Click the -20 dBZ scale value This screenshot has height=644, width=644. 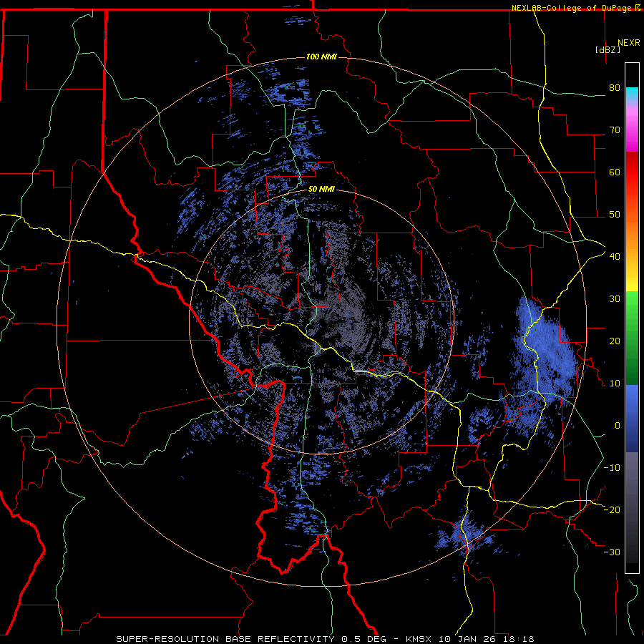coord(612,509)
